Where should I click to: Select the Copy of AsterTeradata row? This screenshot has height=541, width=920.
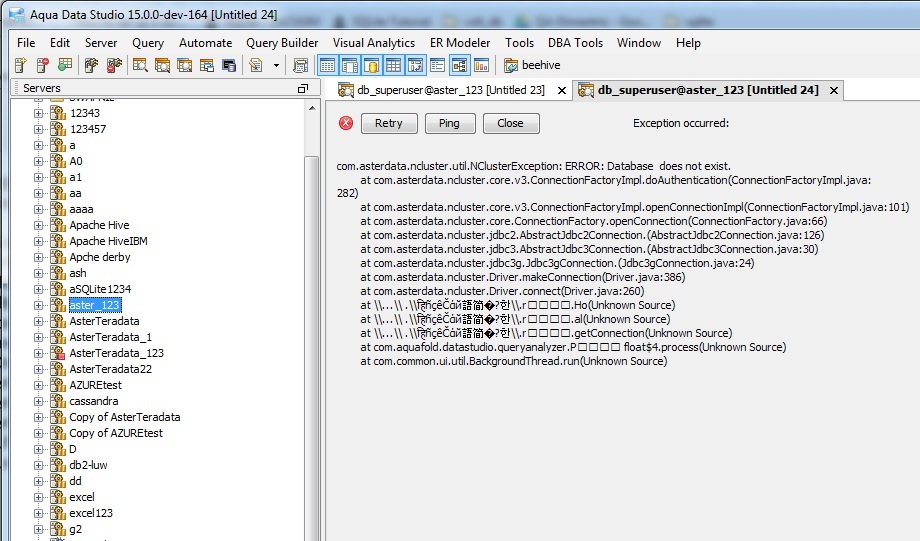tap(124, 417)
